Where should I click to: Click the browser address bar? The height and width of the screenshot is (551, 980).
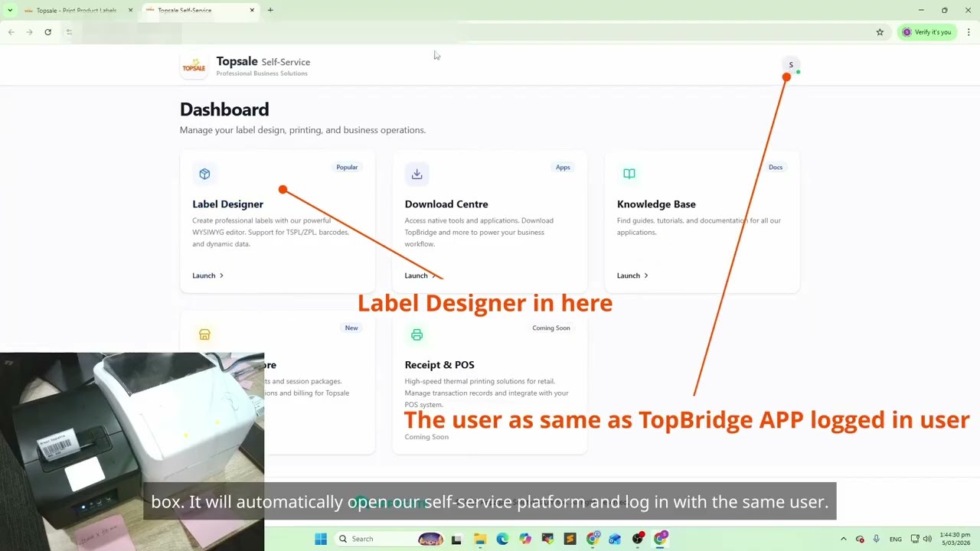(x=475, y=32)
